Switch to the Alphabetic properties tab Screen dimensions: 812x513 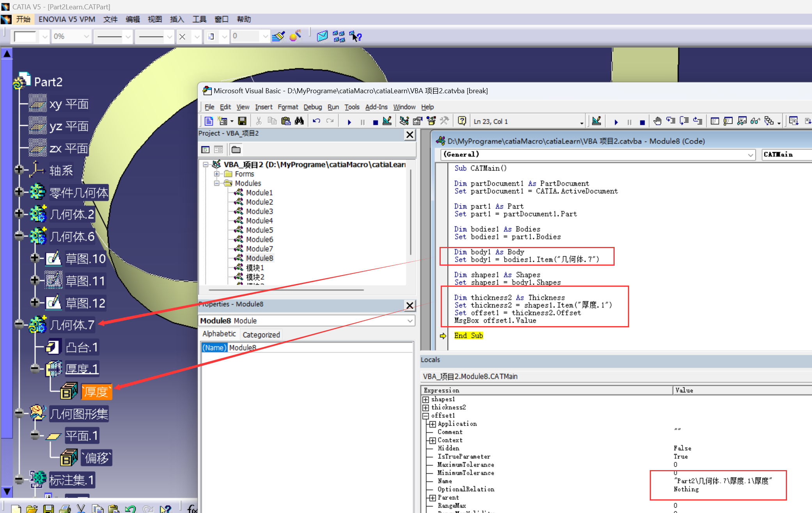219,334
